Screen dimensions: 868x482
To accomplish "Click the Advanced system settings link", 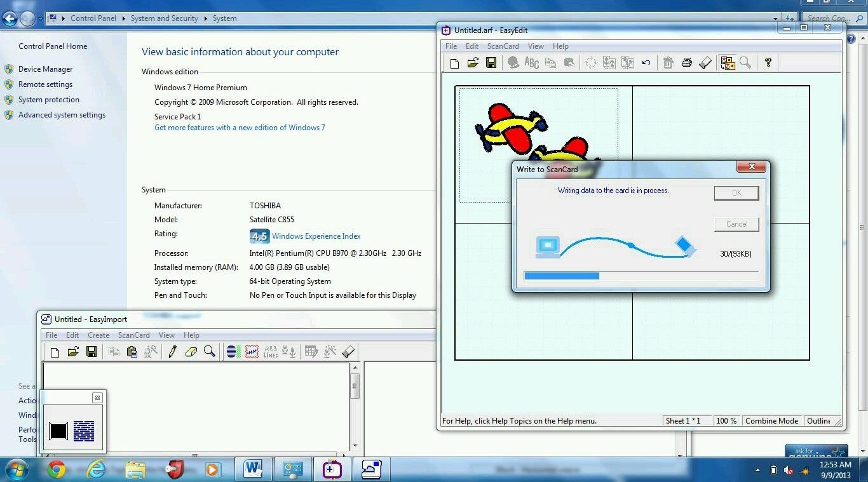I will [62, 115].
